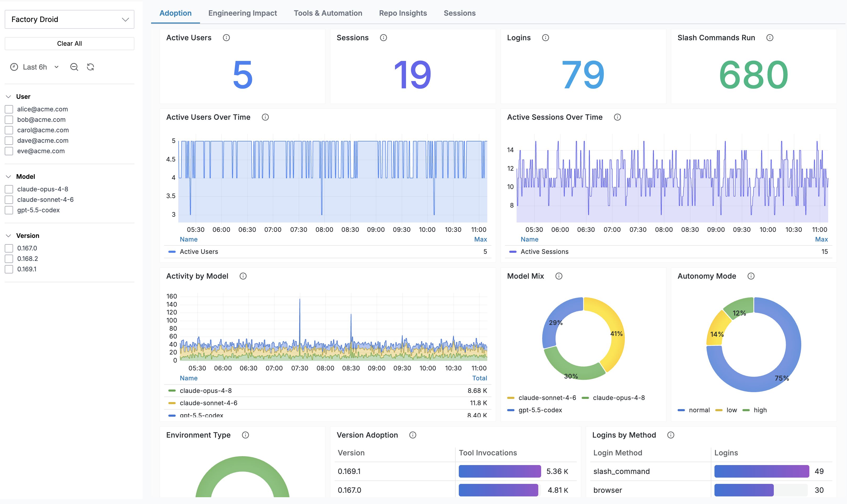This screenshot has height=504, width=847.
Task: Click claude-sonnet-4-6 swatch in Activity legend
Action: point(172,403)
